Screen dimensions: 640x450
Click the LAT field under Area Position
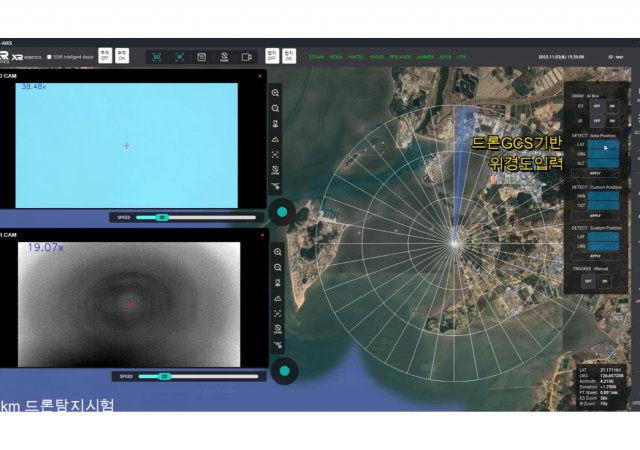(x=604, y=145)
